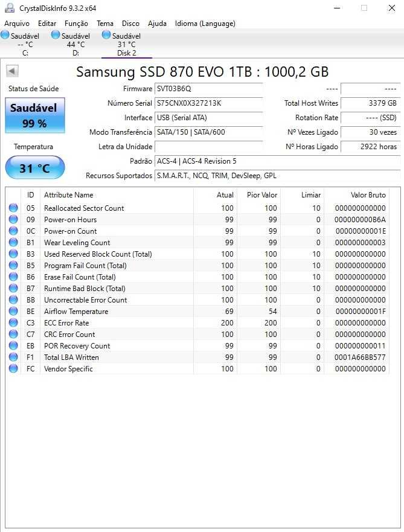404x532 pixels.
Task: Click the 31 °C temperature button
Action: (35, 168)
